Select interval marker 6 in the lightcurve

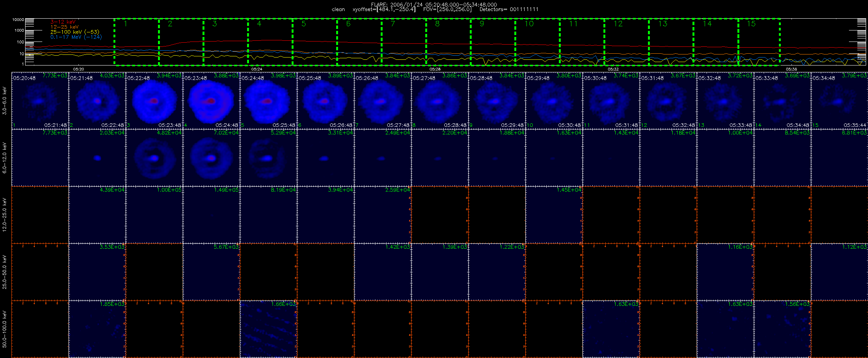coord(348,24)
